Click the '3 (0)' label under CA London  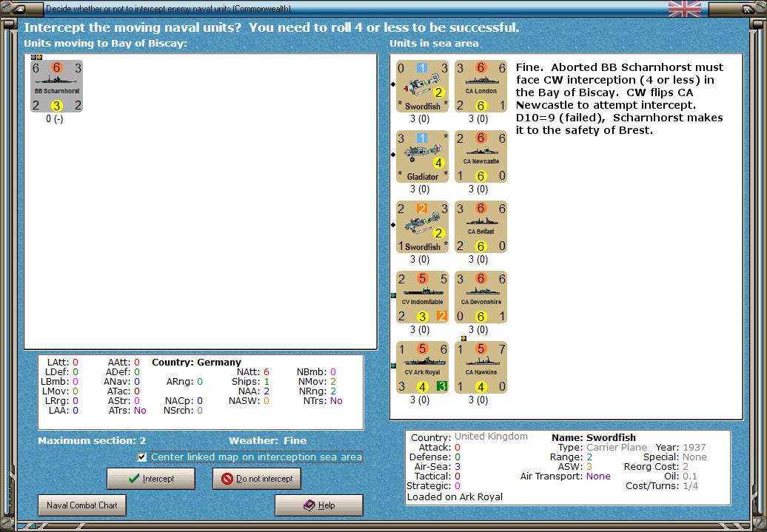(478, 119)
